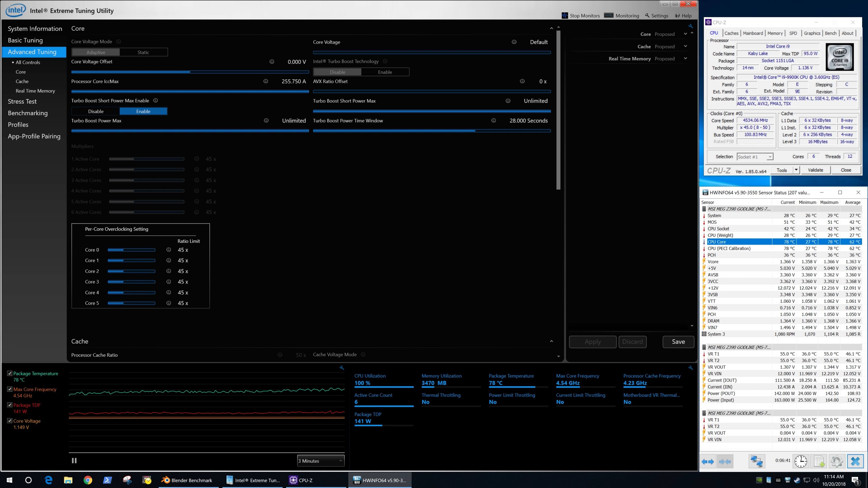Click HWiNFO expand-columns arrows icon

coord(708,461)
